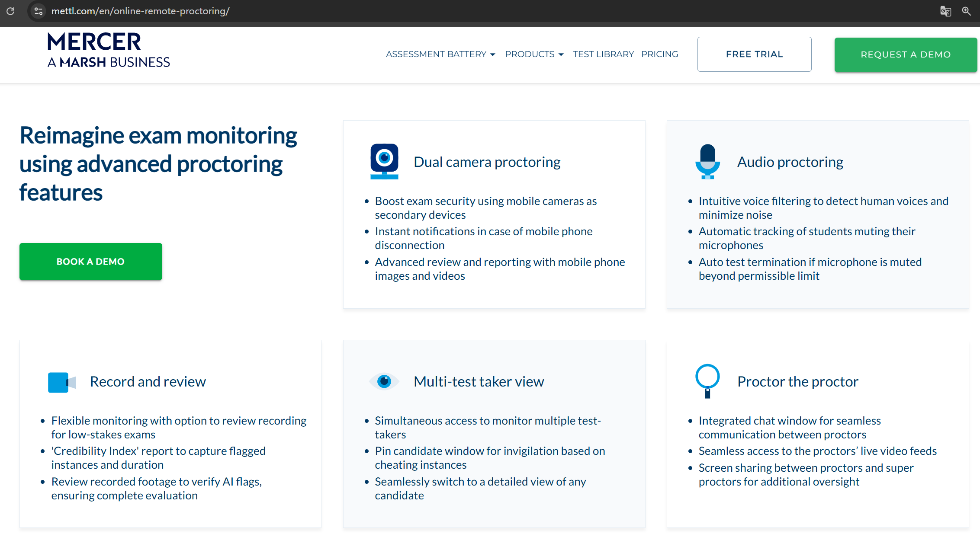Image resolution: width=980 pixels, height=537 pixels.
Task: Click the Audio proctoring card heading
Action: click(x=790, y=162)
